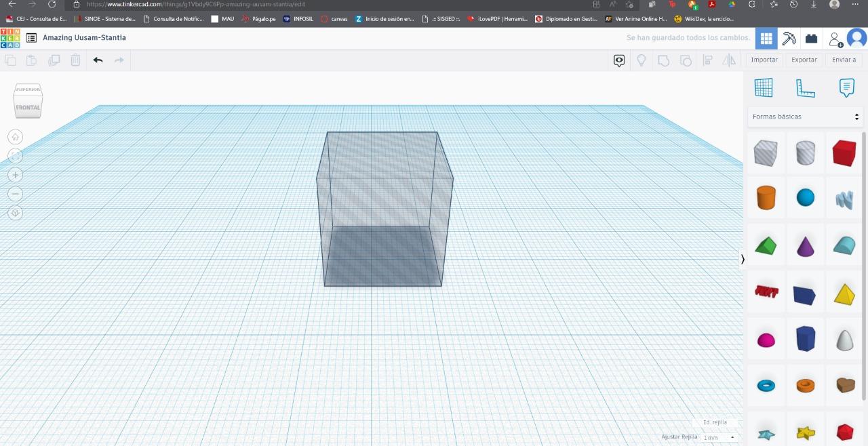Zoom out with the minus button
868x446 pixels.
click(15, 194)
